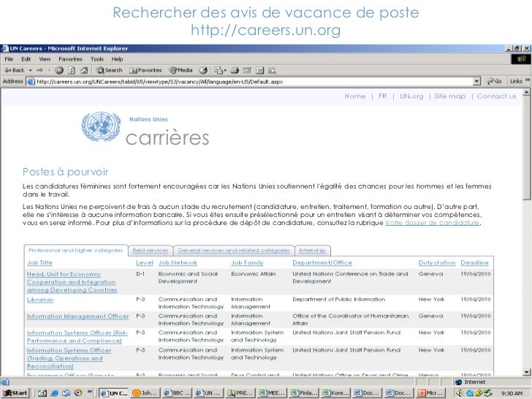Click the Forward arrow button
This screenshot has height=399, width=532.
39,70
